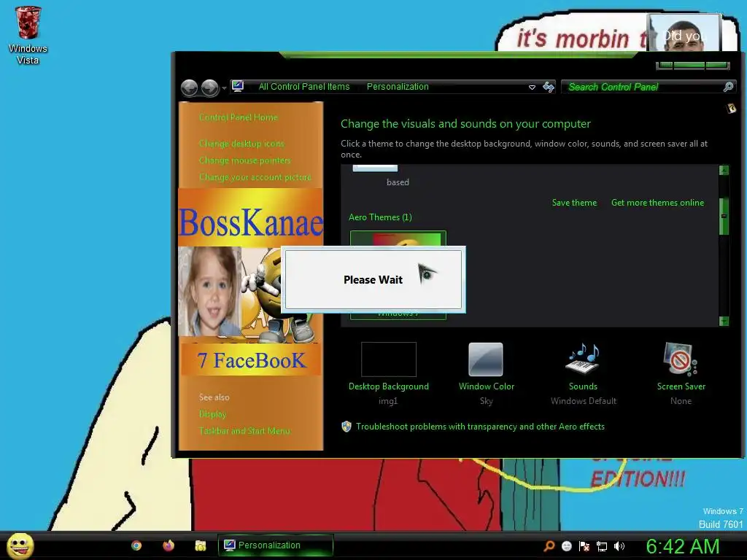Open Change mouse pointers
The image size is (747, 560).
[244, 160]
